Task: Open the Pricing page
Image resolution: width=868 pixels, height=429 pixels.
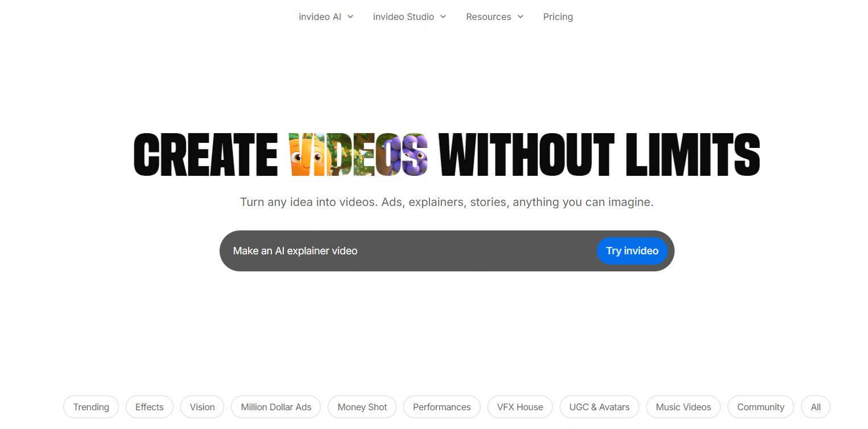Action: (x=557, y=16)
